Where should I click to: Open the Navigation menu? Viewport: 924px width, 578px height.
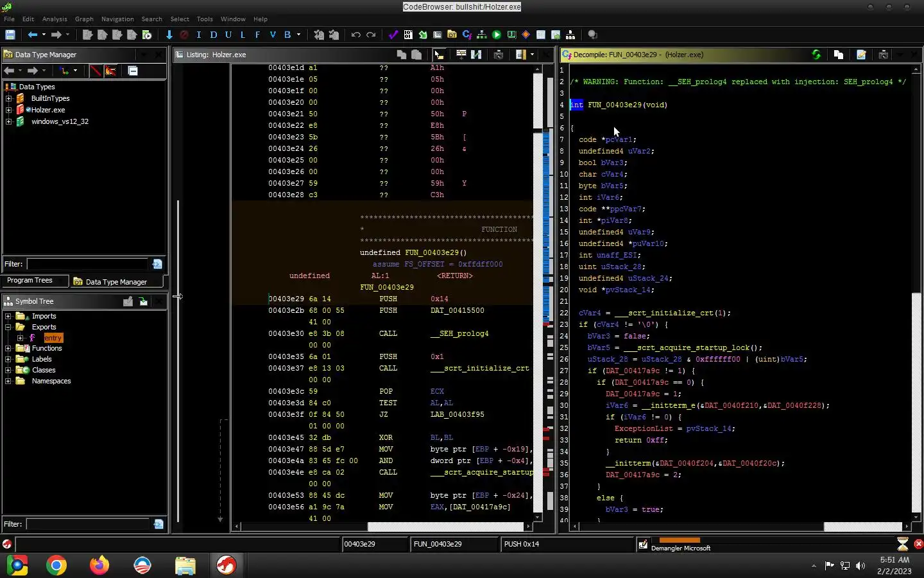pyautogui.click(x=117, y=19)
